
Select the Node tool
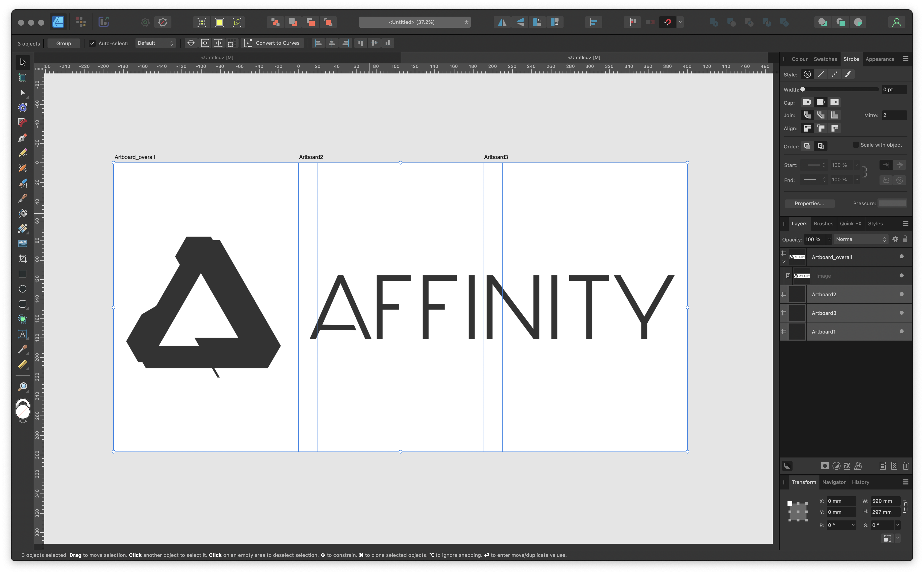pyautogui.click(x=23, y=93)
